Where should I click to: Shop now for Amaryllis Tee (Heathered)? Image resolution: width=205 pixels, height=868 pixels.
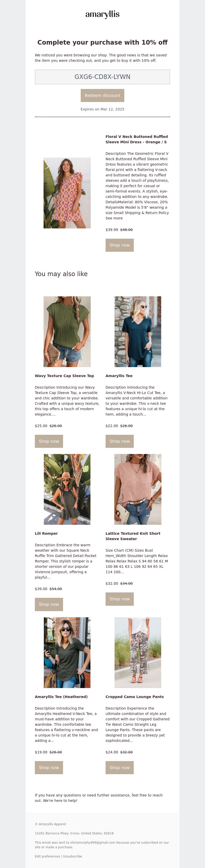49,767
